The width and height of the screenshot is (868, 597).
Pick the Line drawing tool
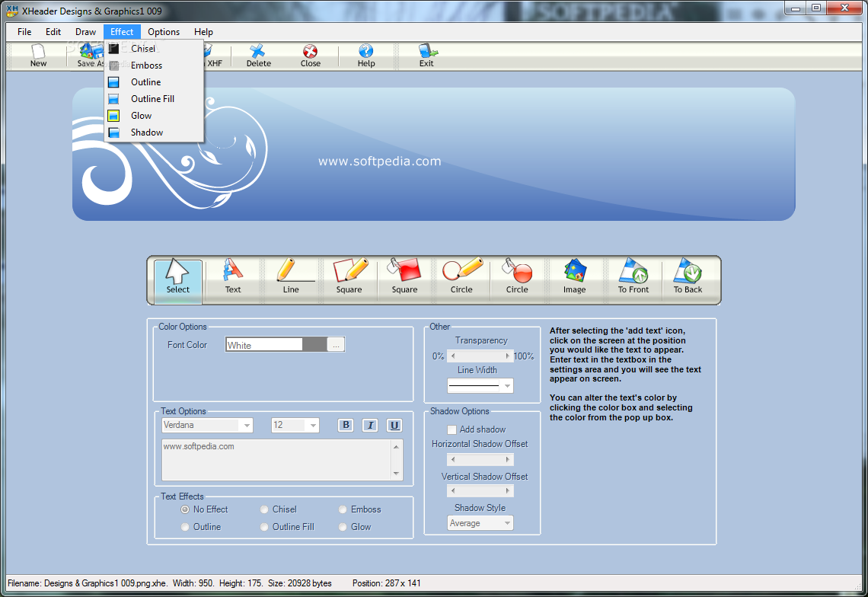click(291, 277)
